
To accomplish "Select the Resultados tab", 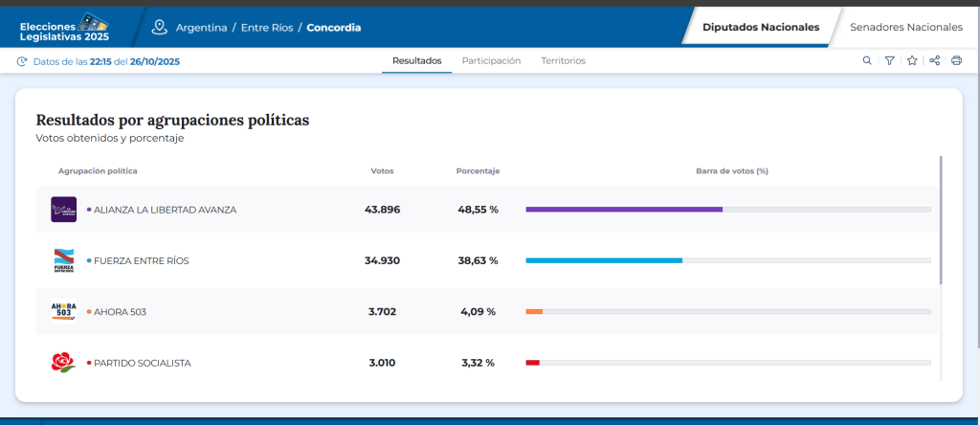I will (417, 60).
